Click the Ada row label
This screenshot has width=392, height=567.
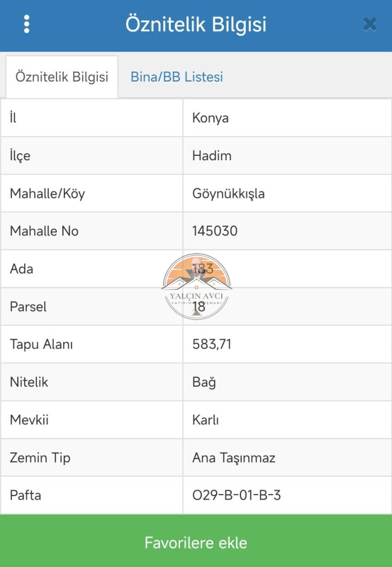click(21, 269)
